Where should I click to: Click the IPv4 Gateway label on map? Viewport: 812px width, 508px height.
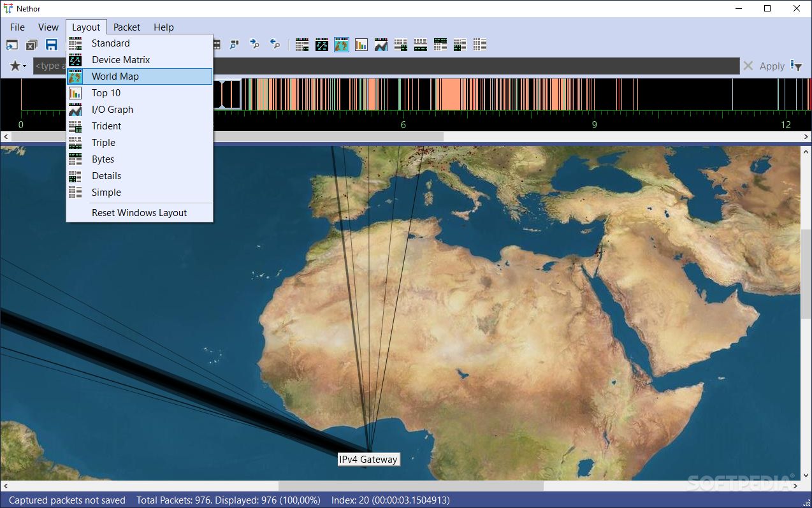368,460
